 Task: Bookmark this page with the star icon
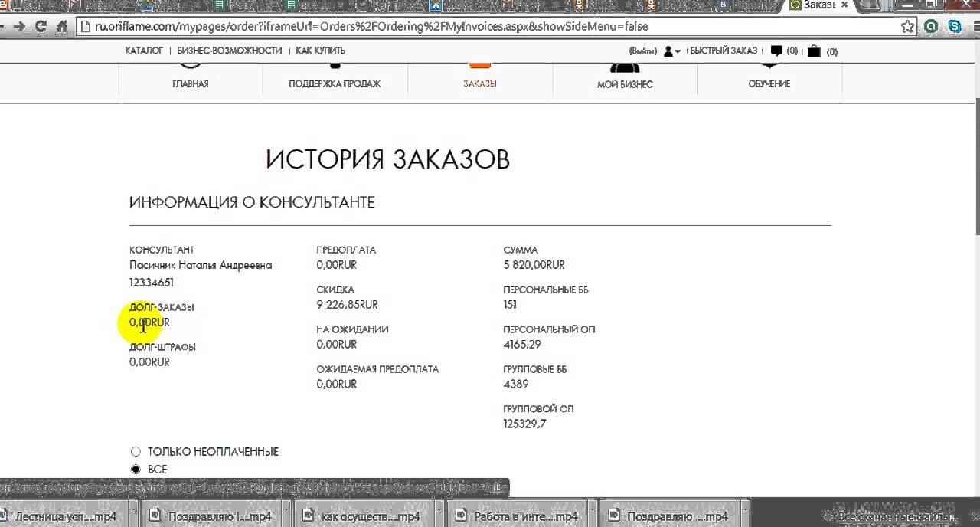pyautogui.click(x=907, y=26)
